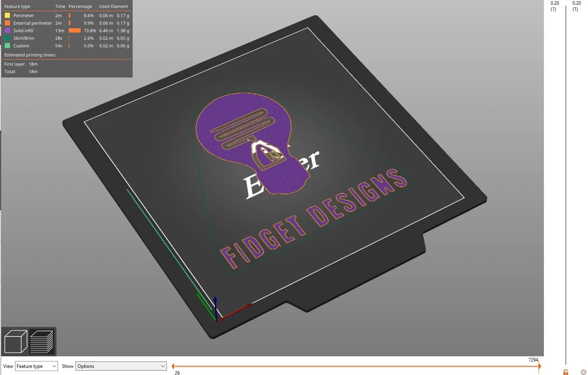The image size is (588, 375).
Task: Switch to the 3D editor cube view
Action: (15, 342)
